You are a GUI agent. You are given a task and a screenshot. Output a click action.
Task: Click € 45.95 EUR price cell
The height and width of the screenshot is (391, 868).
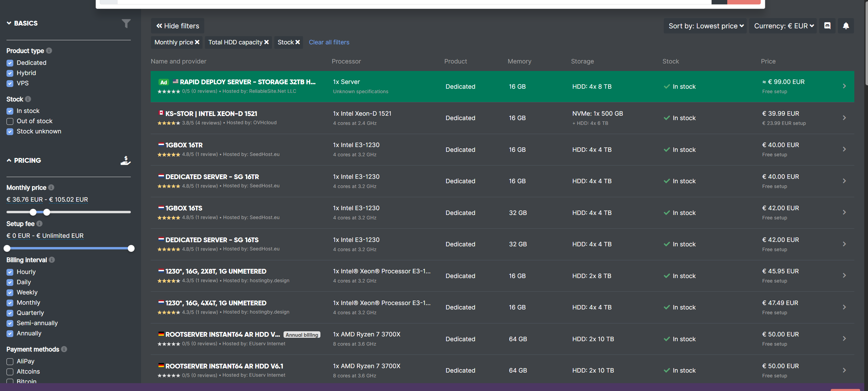pos(781,271)
